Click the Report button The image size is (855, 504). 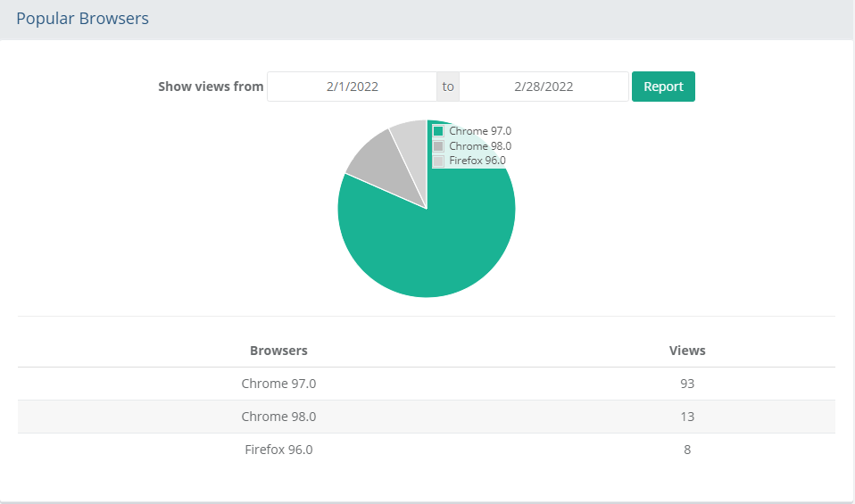pos(663,87)
